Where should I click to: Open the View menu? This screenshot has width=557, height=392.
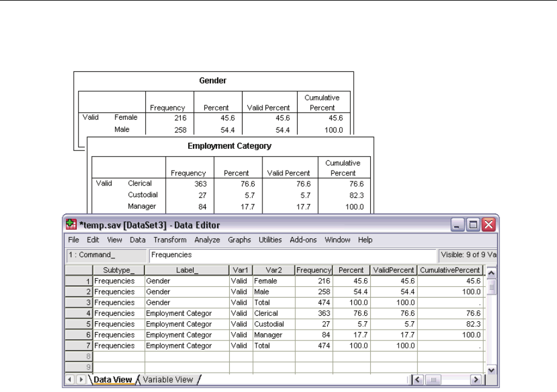[114, 240]
